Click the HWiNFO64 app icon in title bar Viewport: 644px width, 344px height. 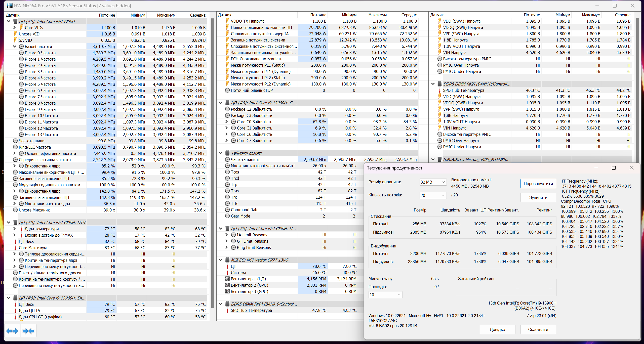(x=10, y=6)
